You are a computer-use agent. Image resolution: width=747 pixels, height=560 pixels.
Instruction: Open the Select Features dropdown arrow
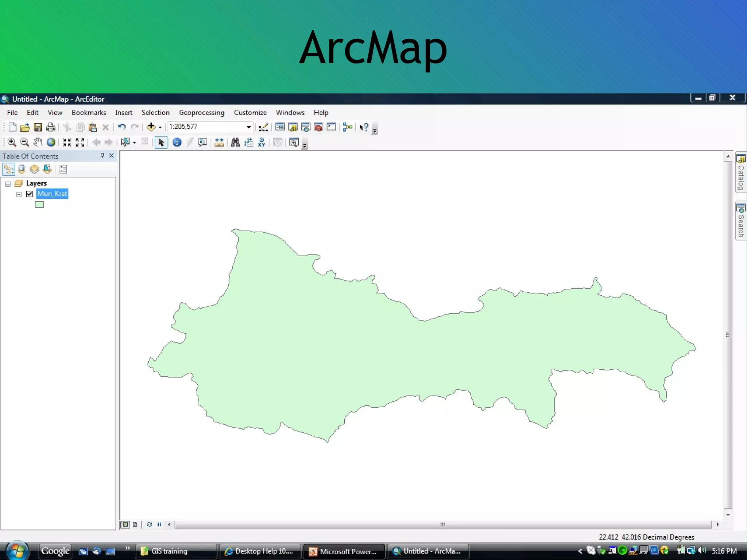(135, 143)
